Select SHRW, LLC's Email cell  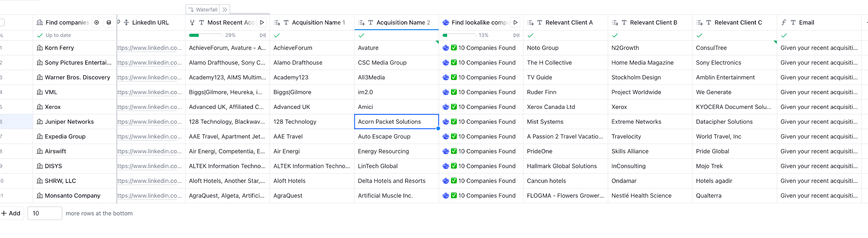click(819, 181)
